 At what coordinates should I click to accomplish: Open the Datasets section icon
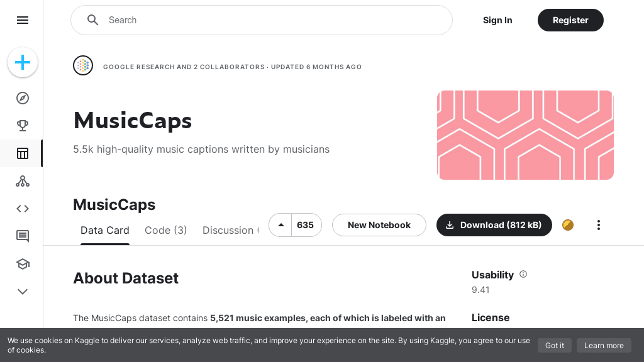pos(23,153)
